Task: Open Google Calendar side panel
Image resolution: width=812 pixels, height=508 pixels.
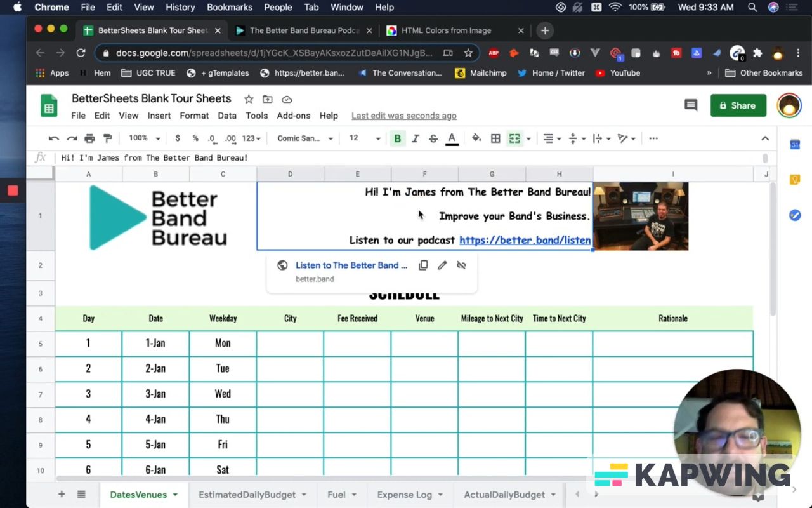Action: pos(795,145)
